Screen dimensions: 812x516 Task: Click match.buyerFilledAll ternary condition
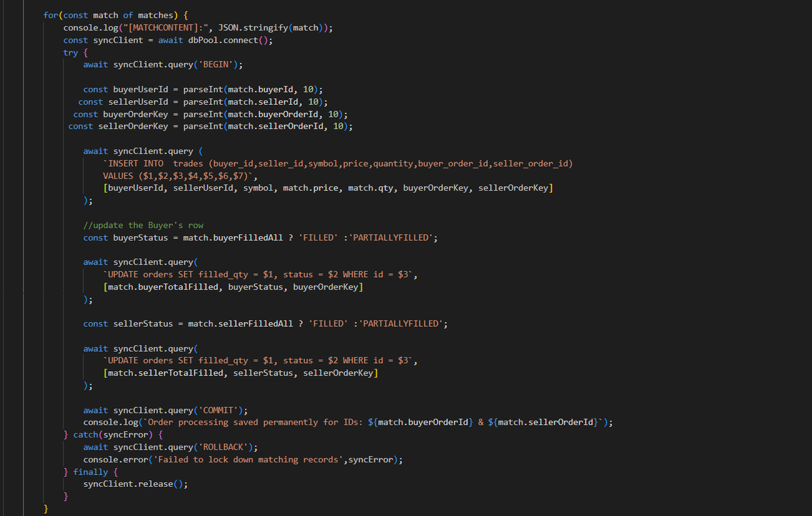(233, 237)
